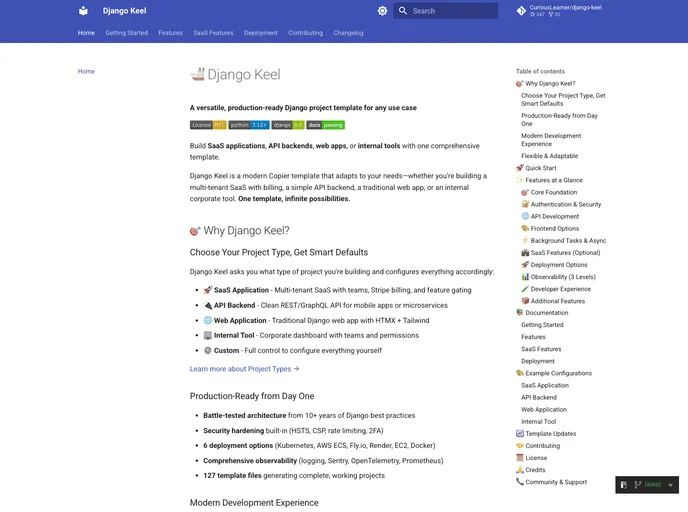Click Getting Started in table of contents
This screenshot has height=512, width=688.
[x=542, y=325]
